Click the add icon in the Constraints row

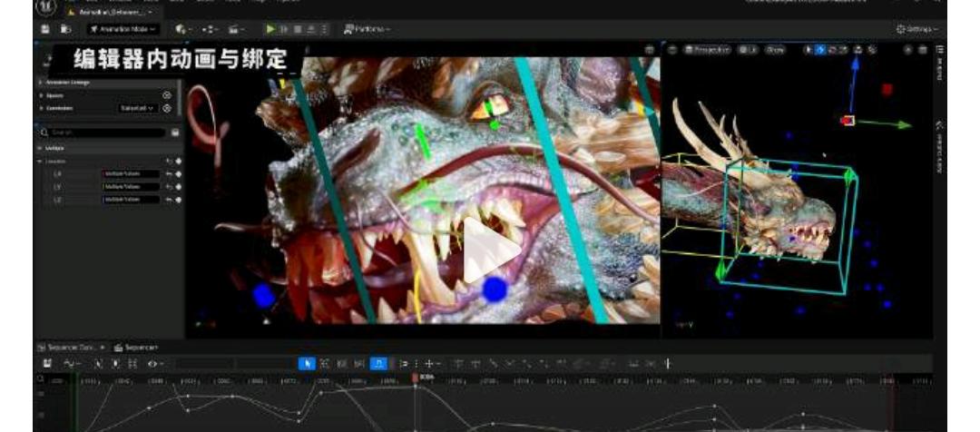pos(167,108)
